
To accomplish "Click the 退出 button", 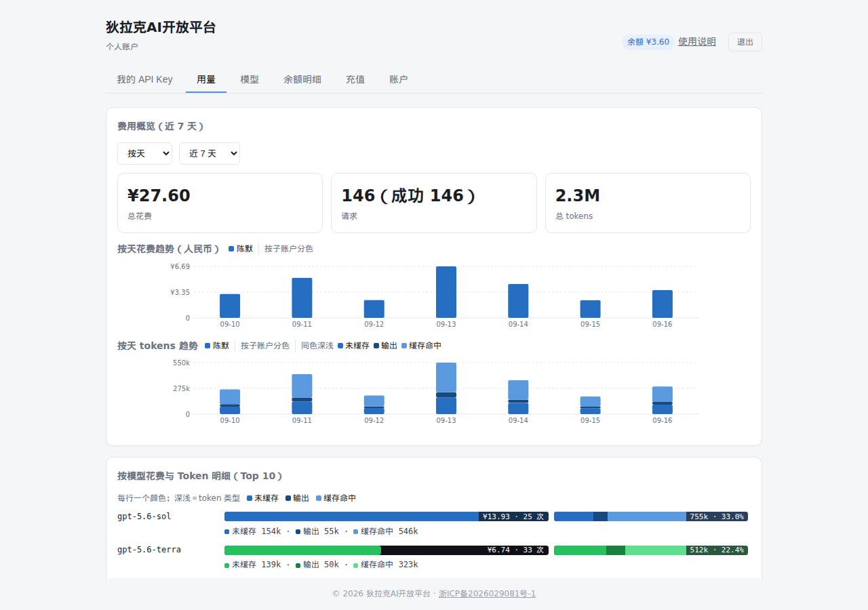I will click(745, 42).
